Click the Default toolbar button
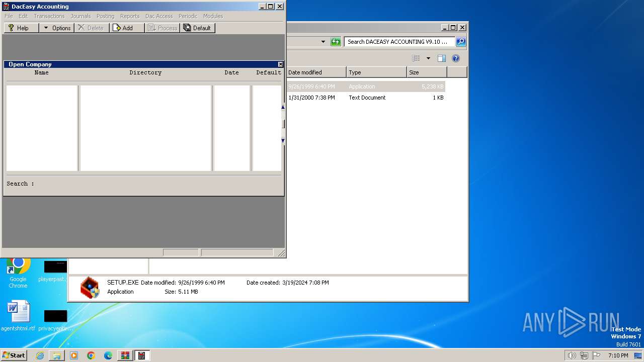 click(x=197, y=28)
